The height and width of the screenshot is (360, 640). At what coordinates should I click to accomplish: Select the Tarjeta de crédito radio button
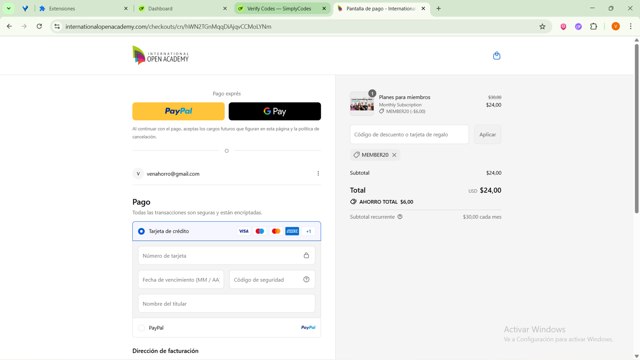(141, 231)
